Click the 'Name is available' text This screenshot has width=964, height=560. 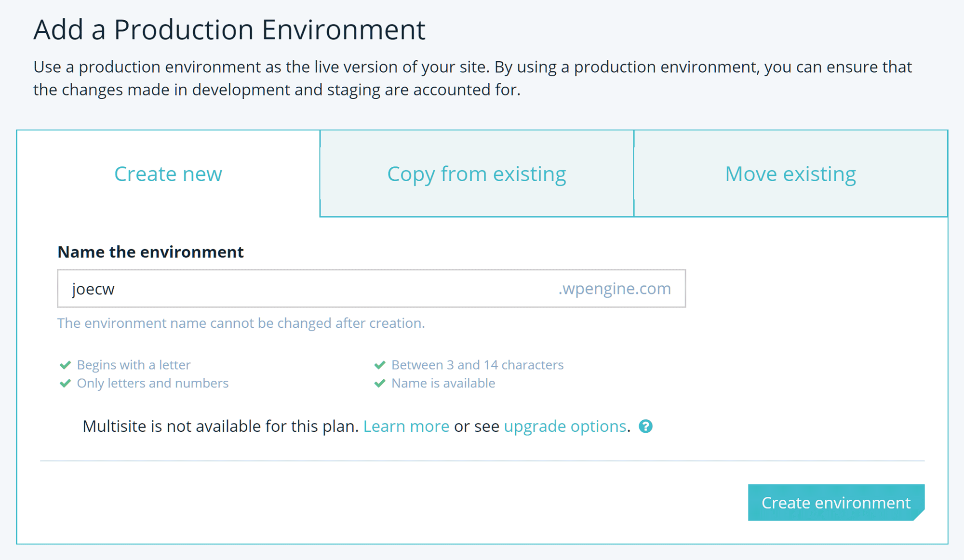click(x=443, y=383)
